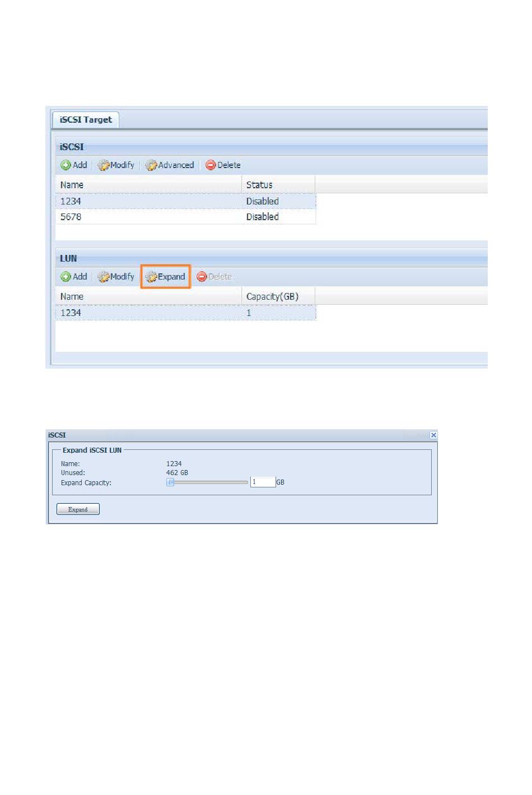532x795 pixels.
Task: Click the Expand button in the iSCSI dialog
Action: pos(78,509)
